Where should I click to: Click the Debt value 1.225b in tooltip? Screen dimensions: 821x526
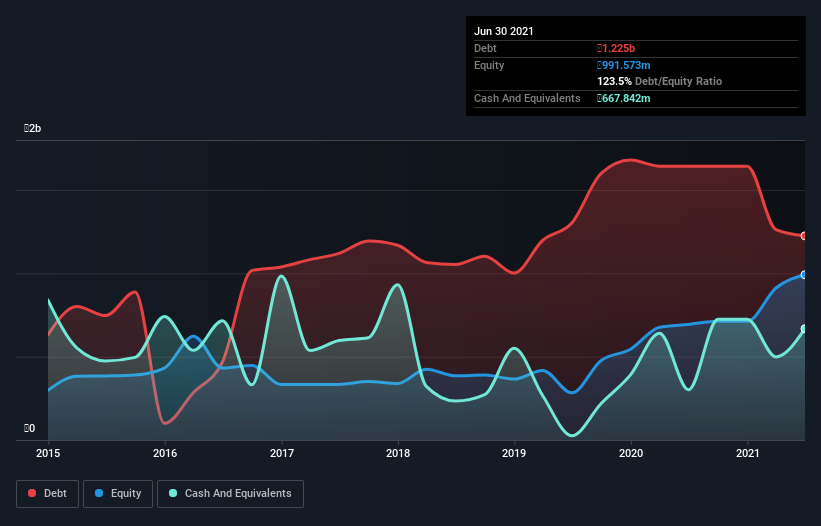(x=616, y=48)
